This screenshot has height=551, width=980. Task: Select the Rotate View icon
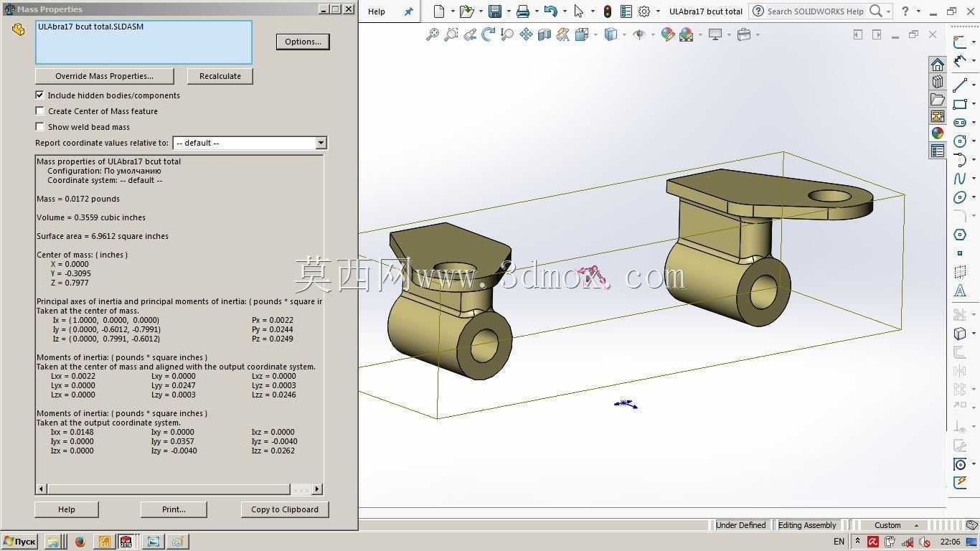[x=489, y=34]
